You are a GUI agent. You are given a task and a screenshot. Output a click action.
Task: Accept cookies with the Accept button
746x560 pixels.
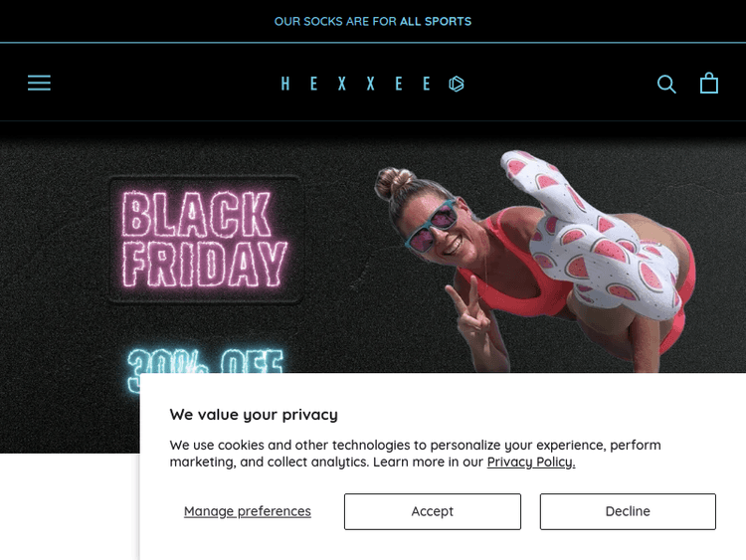[x=433, y=511]
